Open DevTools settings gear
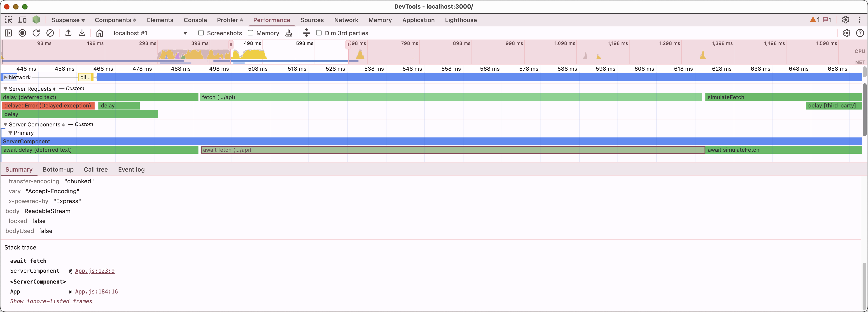 [845, 20]
